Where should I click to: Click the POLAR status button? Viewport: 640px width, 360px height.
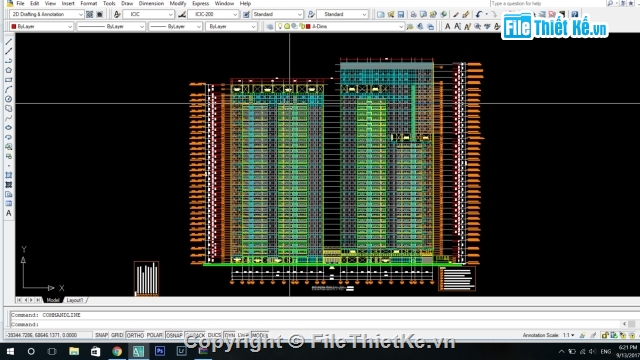155,335
